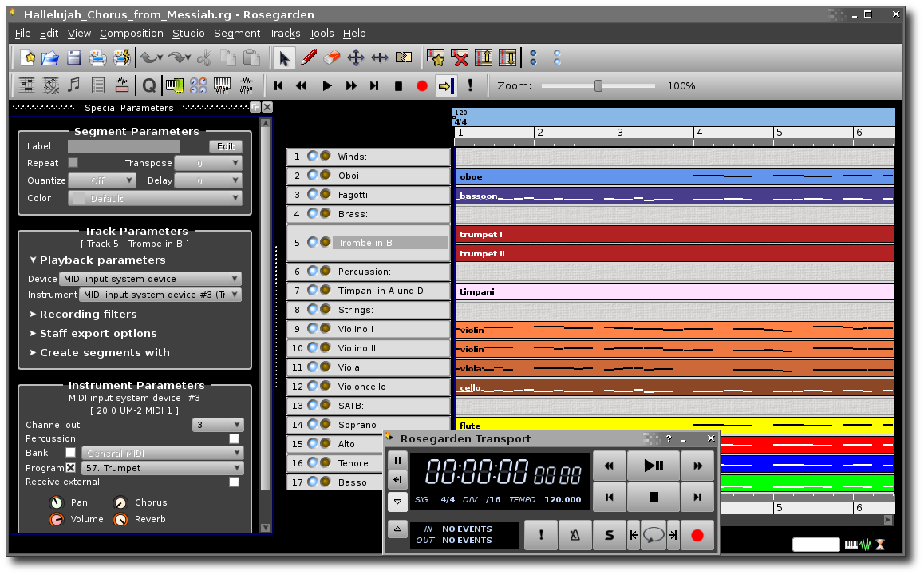Choose the four-arrow Move tool
This screenshot has width=924, height=575.
point(356,57)
